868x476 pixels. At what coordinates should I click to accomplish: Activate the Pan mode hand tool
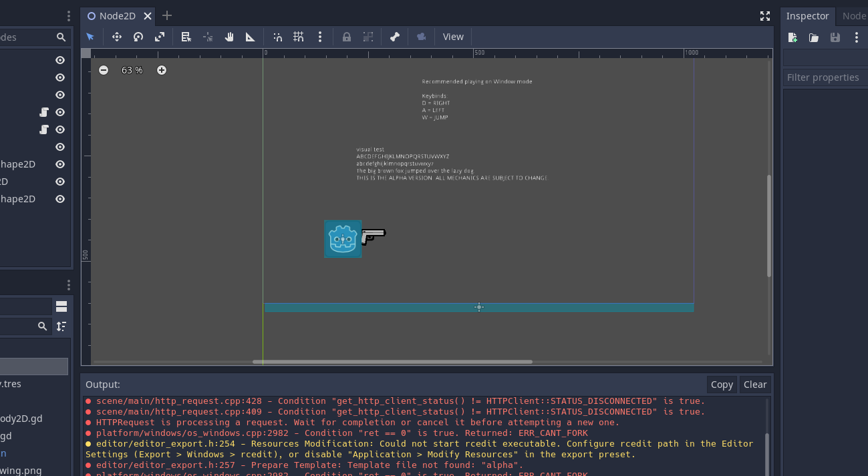click(229, 37)
